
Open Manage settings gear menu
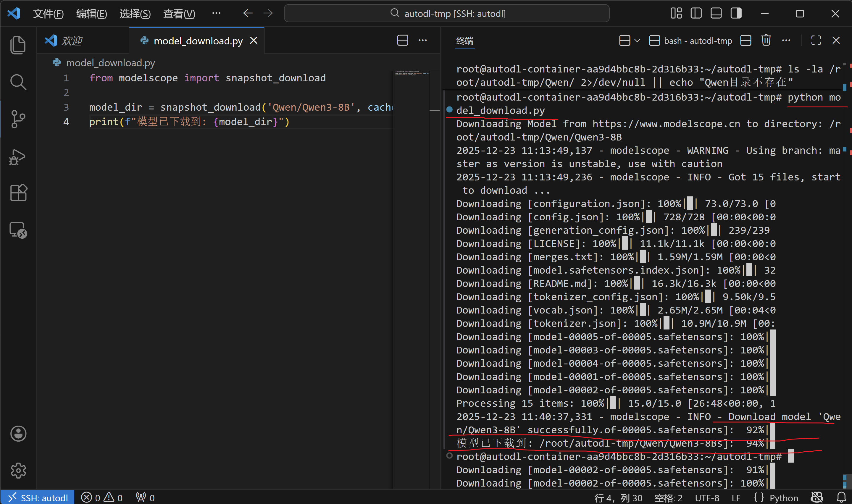click(18, 471)
